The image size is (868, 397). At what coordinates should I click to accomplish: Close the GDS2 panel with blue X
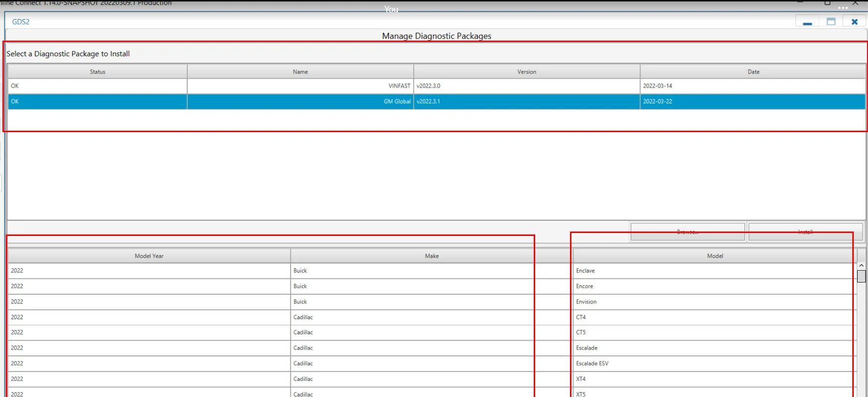854,22
